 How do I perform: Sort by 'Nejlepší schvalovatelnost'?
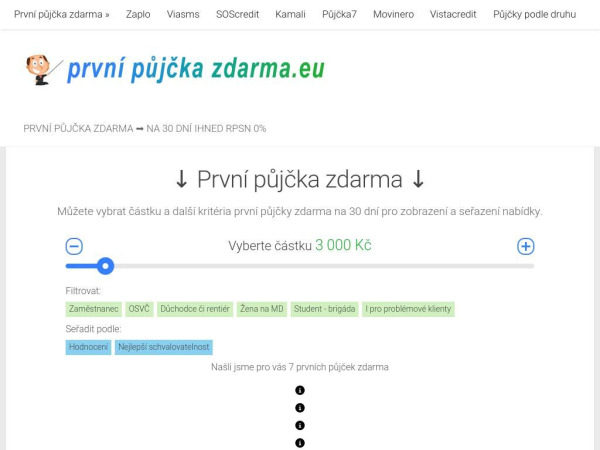(164, 347)
